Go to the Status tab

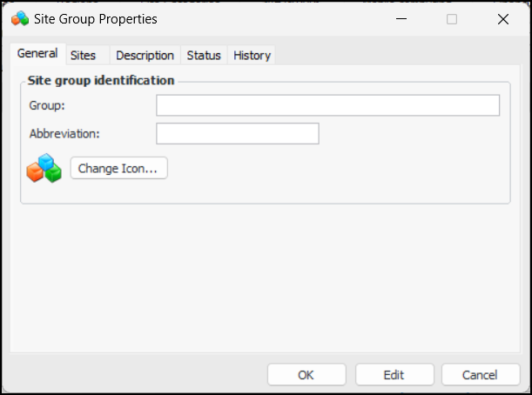[x=204, y=55]
